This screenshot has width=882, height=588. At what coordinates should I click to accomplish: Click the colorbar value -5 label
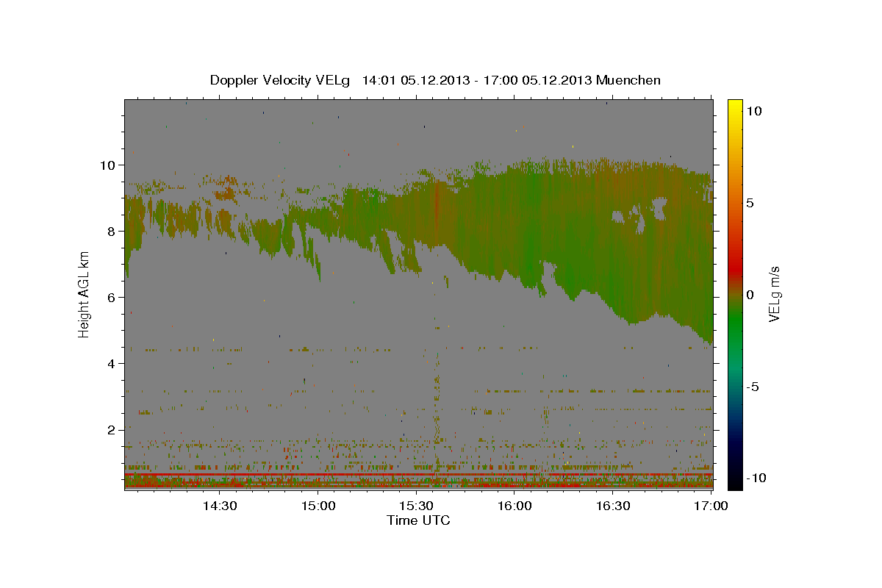coord(752,387)
